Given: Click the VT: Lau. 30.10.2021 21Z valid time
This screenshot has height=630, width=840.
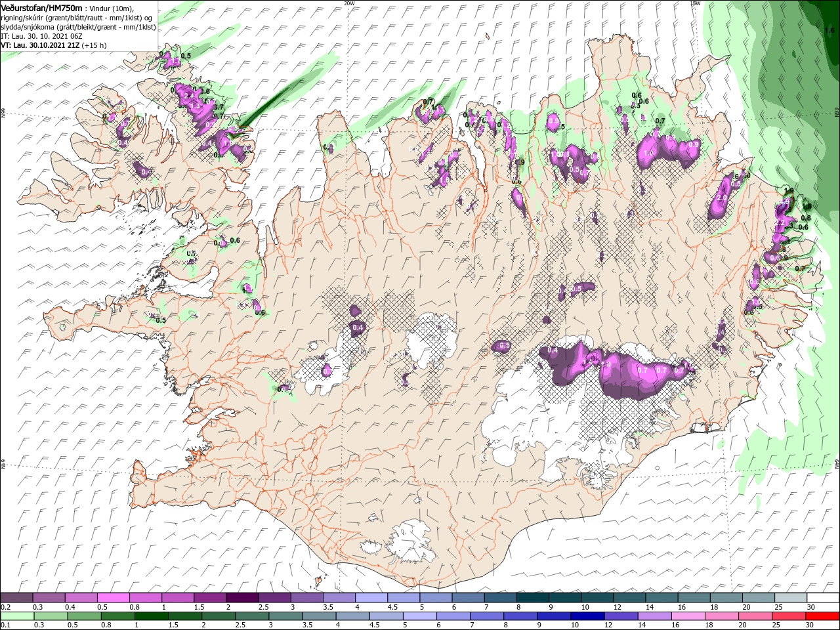Looking at the screenshot, I should 39,45.
